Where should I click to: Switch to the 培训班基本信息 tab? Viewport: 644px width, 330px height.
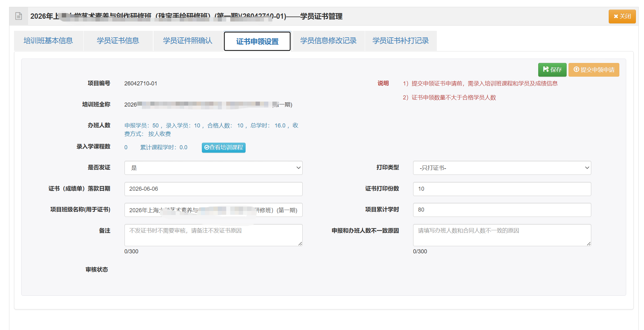pyautogui.click(x=48, y=41)
